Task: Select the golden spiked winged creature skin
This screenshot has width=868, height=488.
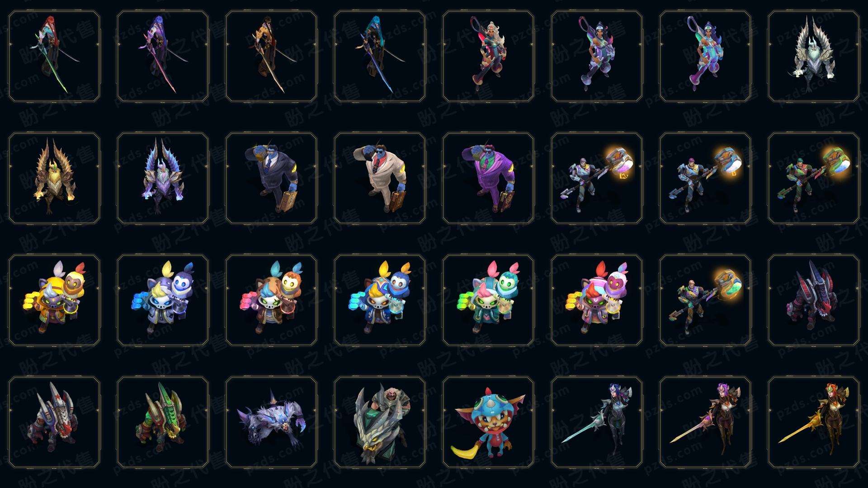Action: click(54, 178)
